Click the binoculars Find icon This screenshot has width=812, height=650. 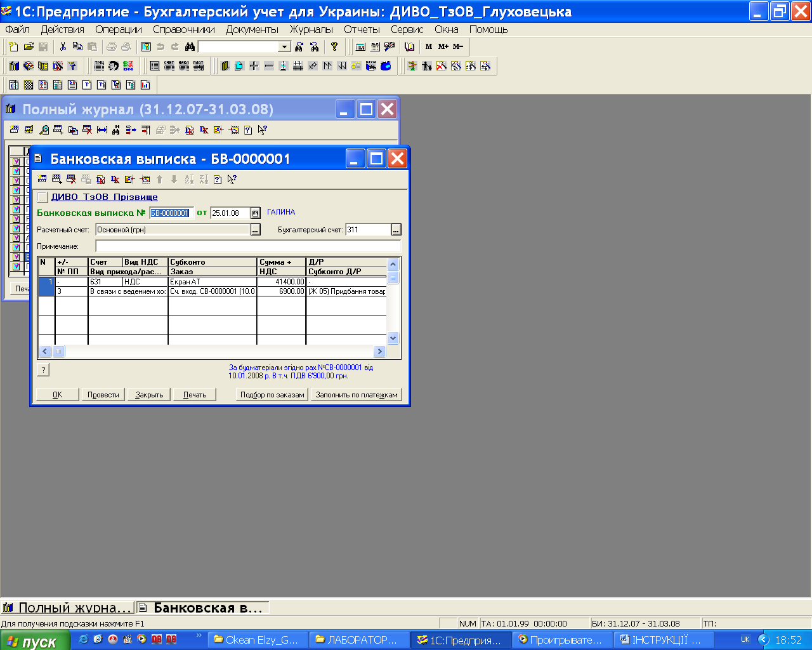point(189,46)
